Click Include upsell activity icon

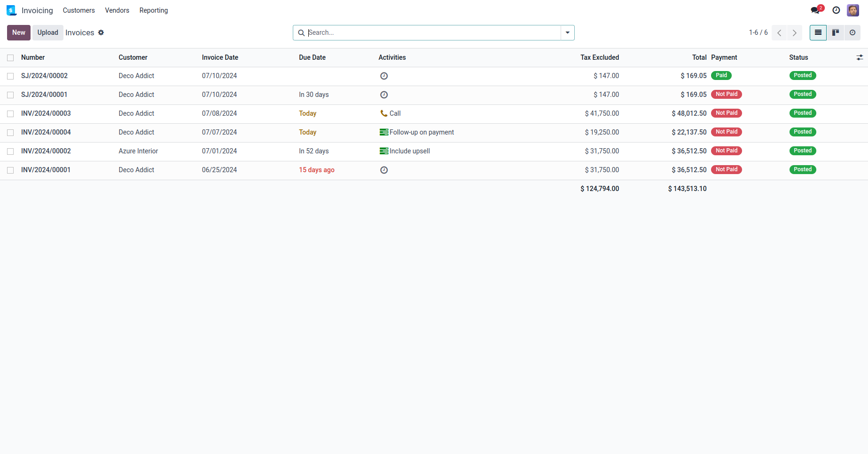(x=384, y=151)
